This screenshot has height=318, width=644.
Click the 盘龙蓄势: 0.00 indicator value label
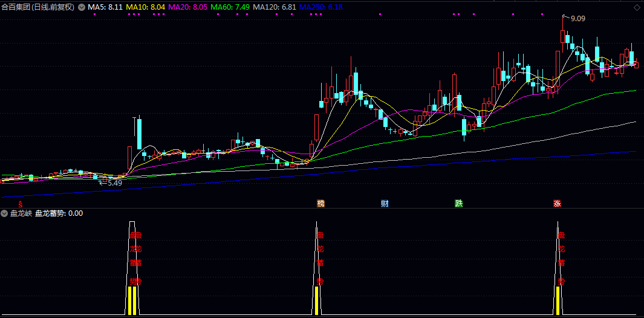(59, 213)
